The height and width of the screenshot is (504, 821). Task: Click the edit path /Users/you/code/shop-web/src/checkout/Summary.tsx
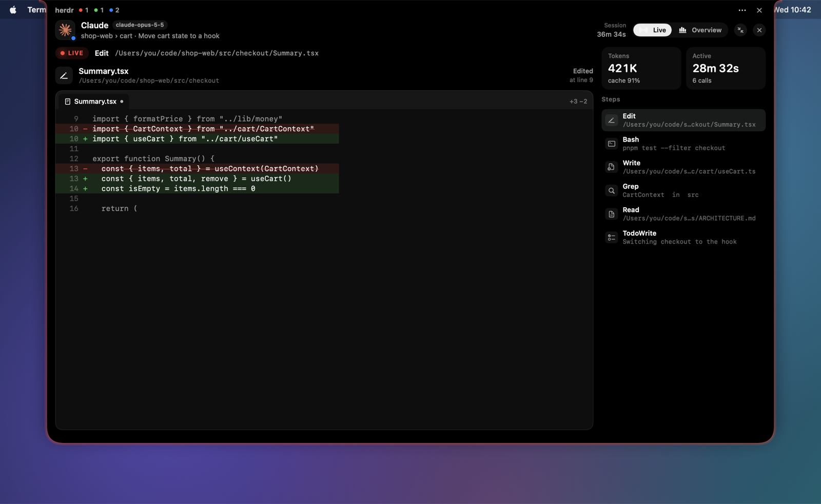pos(217,53)
